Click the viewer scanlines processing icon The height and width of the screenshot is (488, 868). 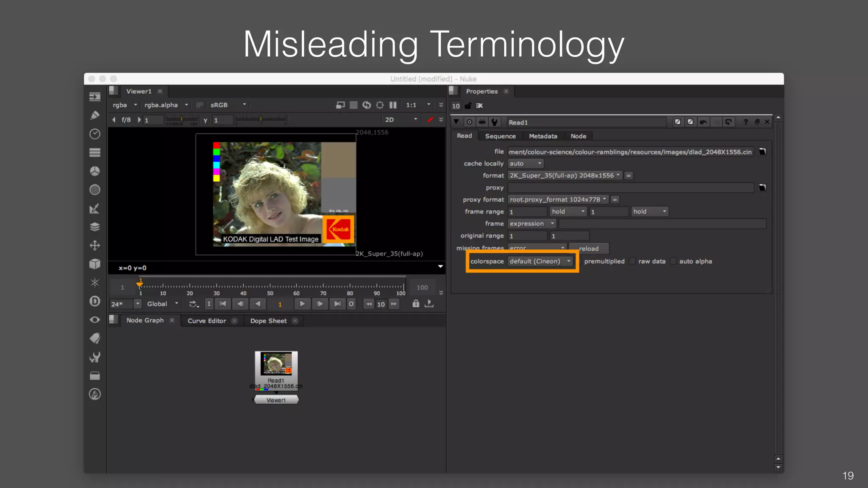(353, 105)
